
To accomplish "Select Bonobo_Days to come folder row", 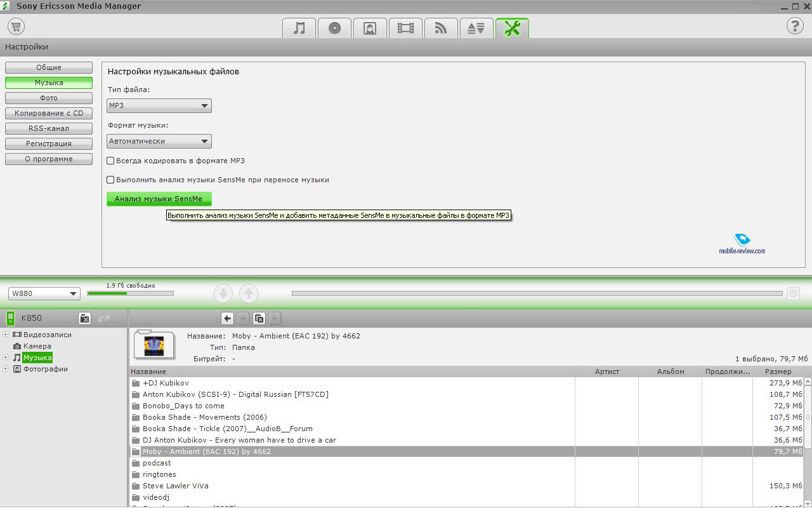I will [466, 406].
